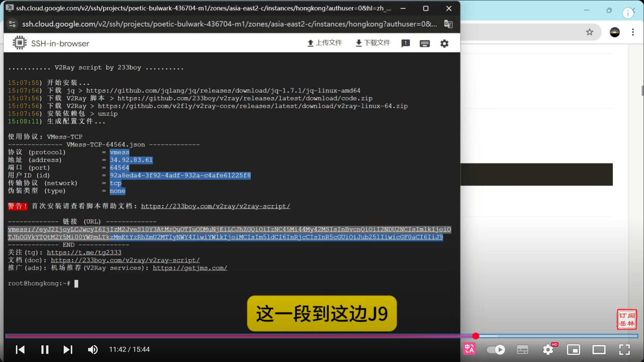
Task: Skip to previous video
Action: pos(20,350)
